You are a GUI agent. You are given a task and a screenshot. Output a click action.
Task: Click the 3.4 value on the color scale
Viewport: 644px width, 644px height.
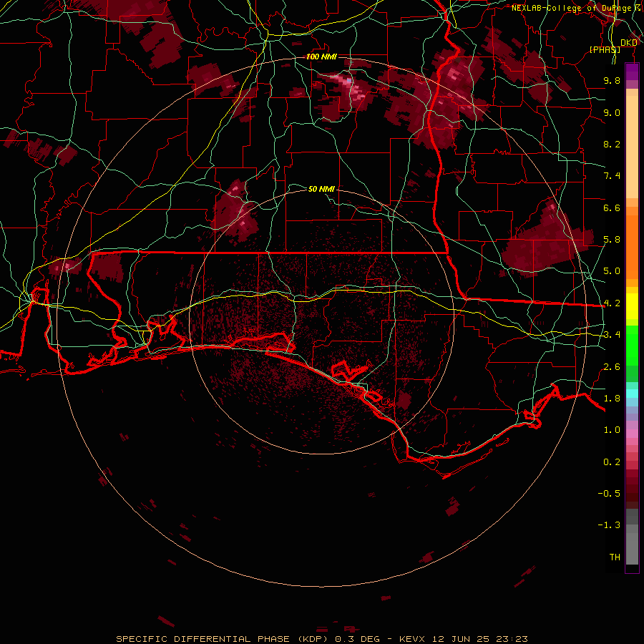click(612, 335)
